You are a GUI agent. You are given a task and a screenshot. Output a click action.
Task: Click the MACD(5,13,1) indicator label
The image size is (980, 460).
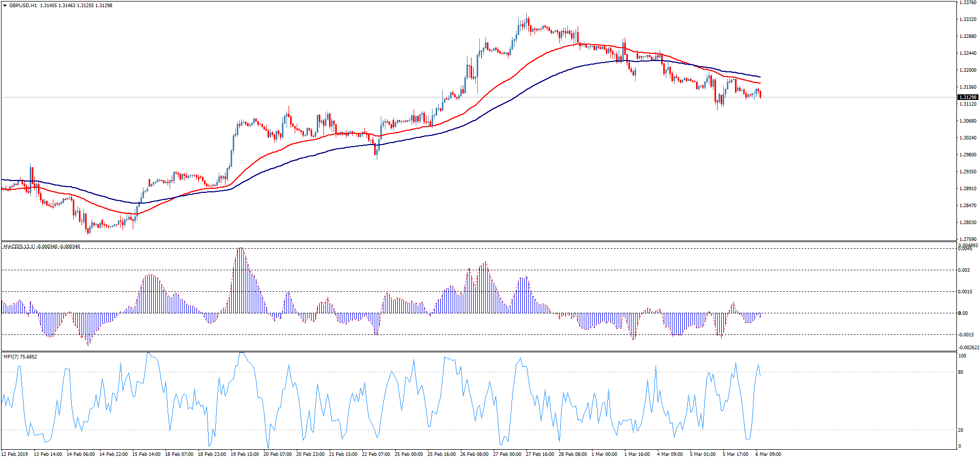(19, 247)
